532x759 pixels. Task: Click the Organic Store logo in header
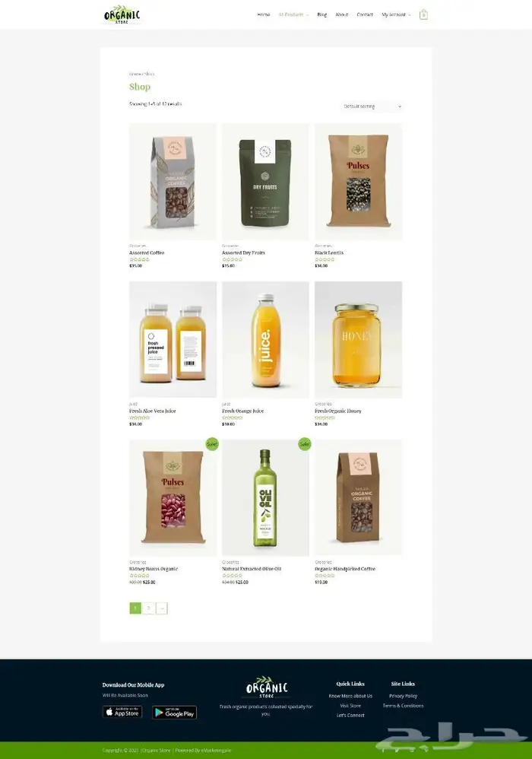(x=122, y=14)
